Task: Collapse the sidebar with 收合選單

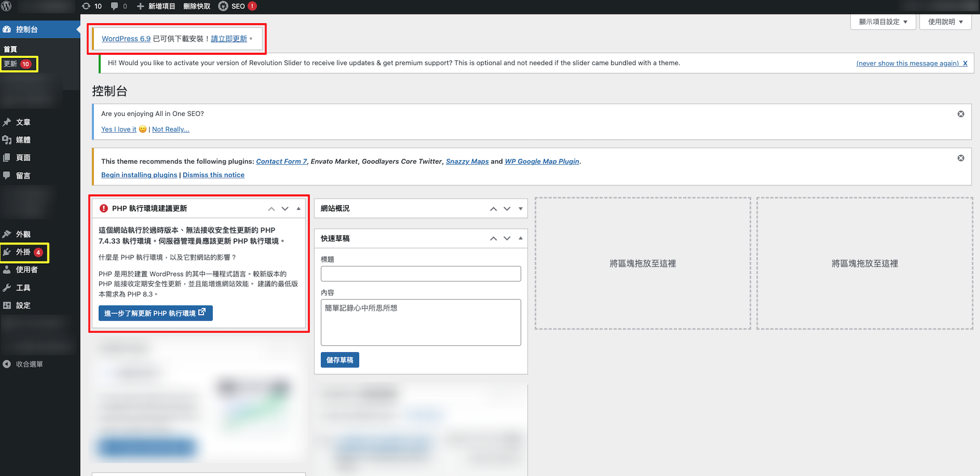Action: [x=23, y=364]
